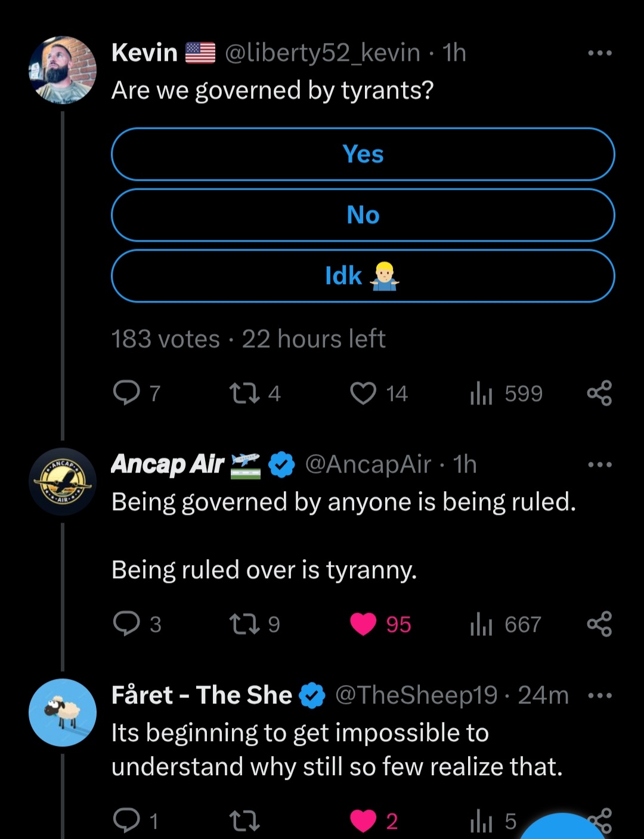This screenshot has height=839, width=644.
Task: Open more options on Ancap Air's reply
Action: (x=599, y=465)
